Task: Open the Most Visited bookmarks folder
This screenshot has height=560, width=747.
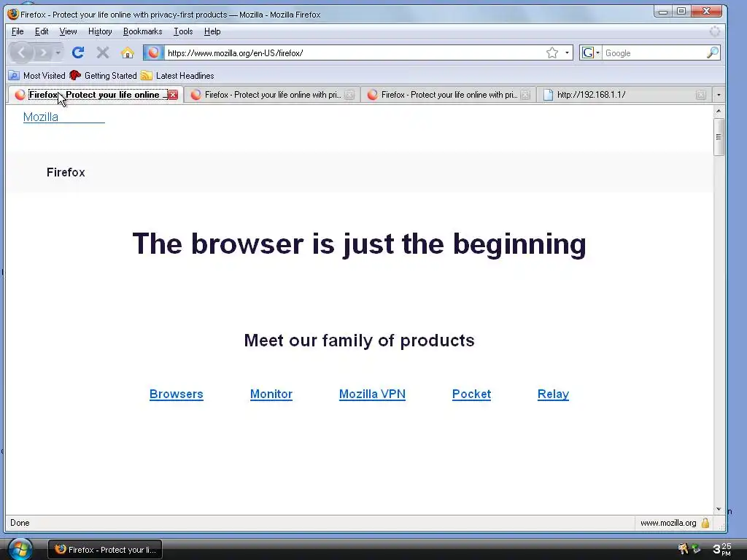Action: click(x=37, y=76)
